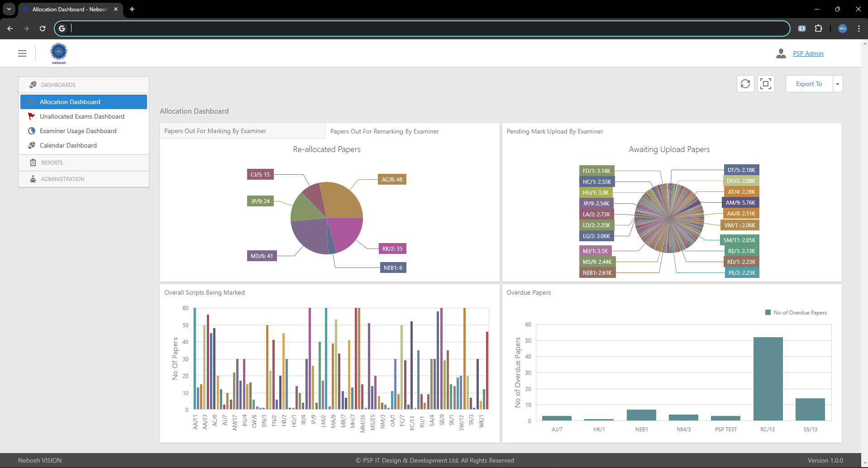
Task: Open the hamburger navigation menu
Action: point(22,53)
